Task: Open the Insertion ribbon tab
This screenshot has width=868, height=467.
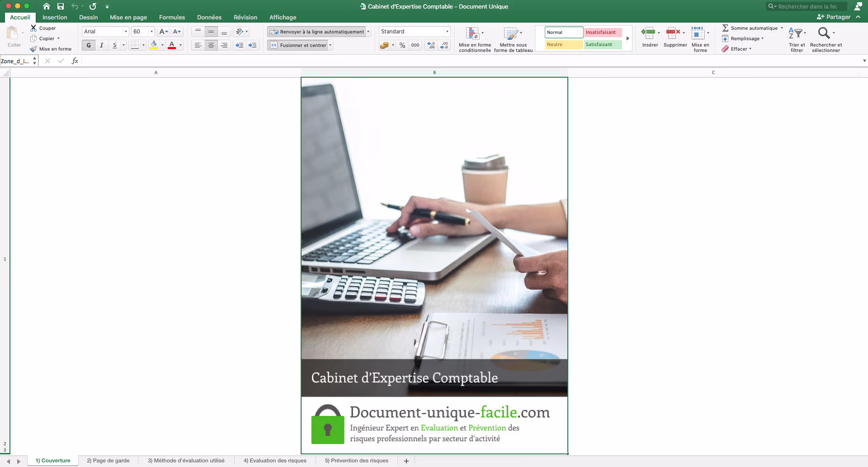Action: [x=55, y=17]
